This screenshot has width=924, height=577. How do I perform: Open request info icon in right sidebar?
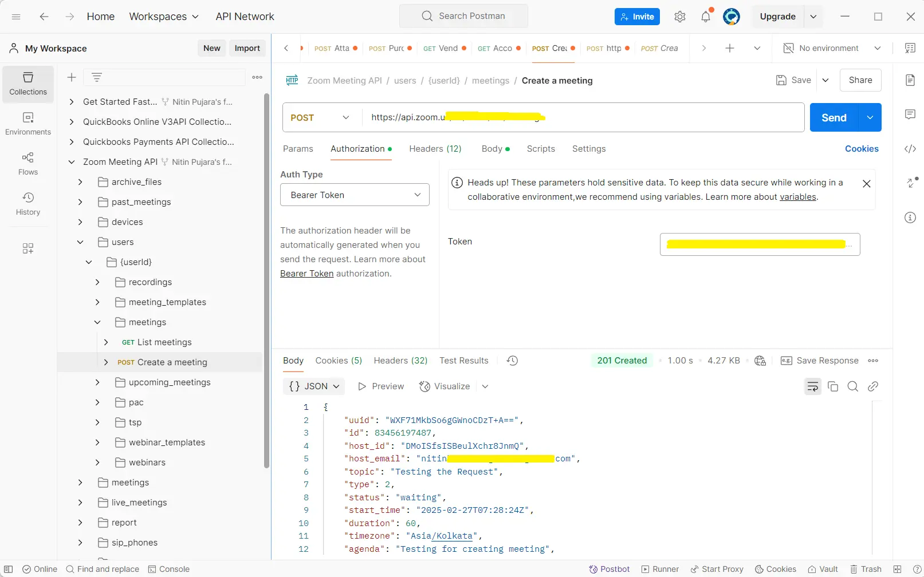tap(910, 218)
